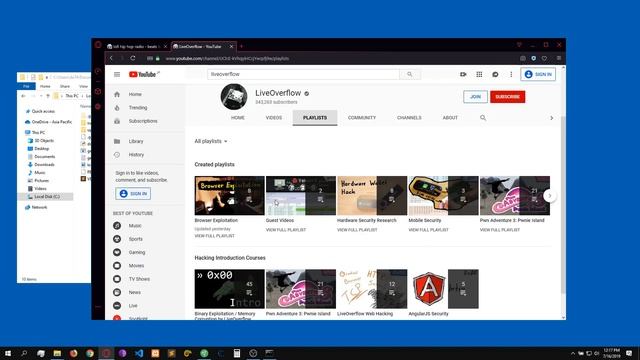Viewport: 640px width, 360px height.
Task: Open a new browser tab with plus
Action: point(241,47)
